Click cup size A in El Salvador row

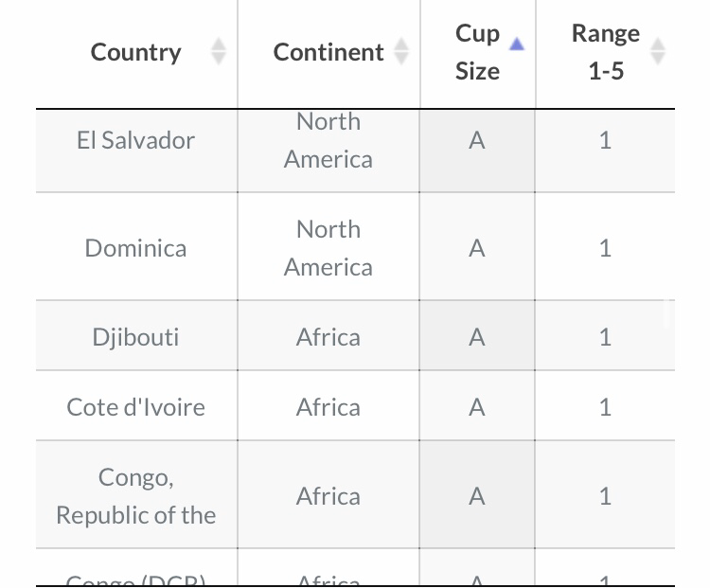477,140
